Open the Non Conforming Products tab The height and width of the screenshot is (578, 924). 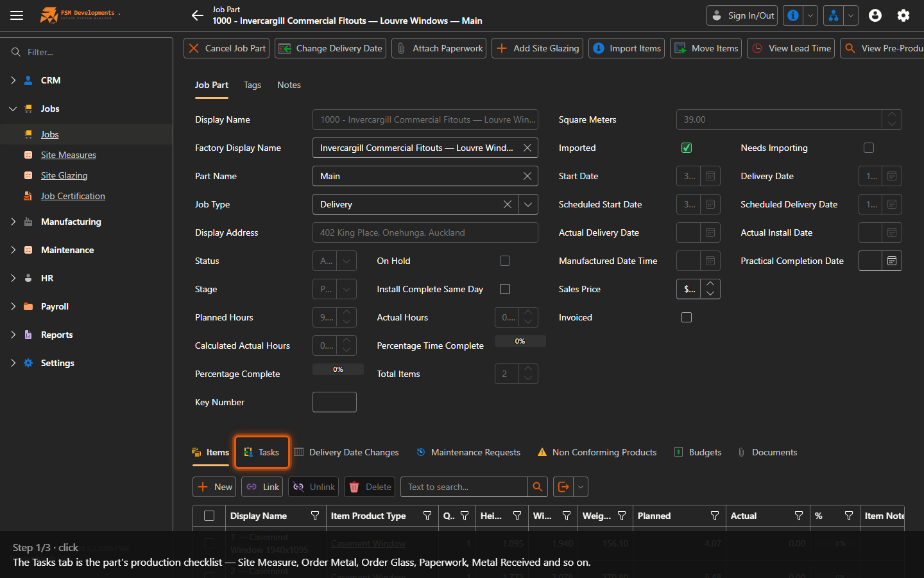(x=597, y=452)
